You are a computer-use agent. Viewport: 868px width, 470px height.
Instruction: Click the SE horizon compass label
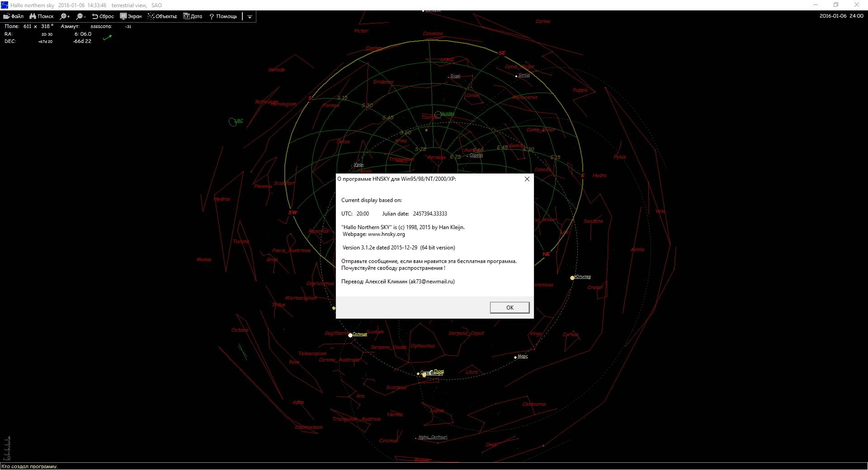point(502,53)
